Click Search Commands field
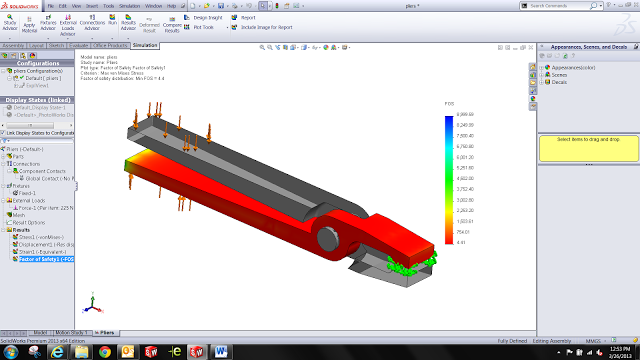 559,6
